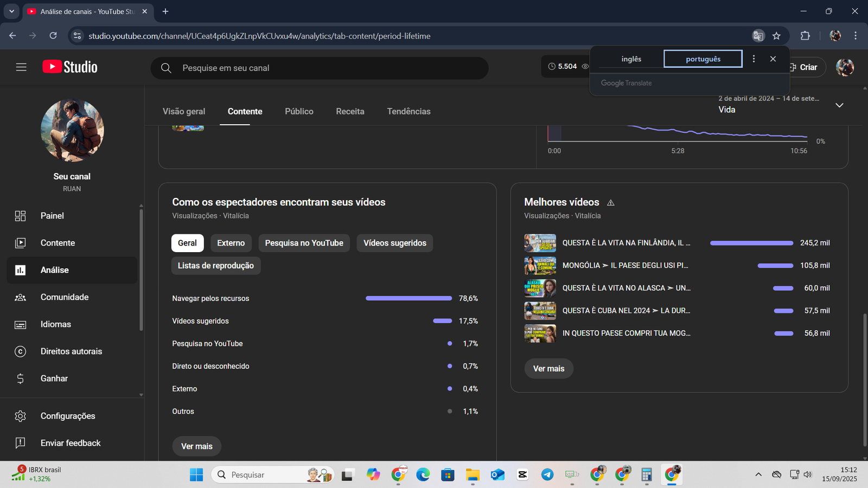Image resolution: width=868 pixels, height=488 pixels.
Task: Choose português in translate popup
Action: coord(703,59)
